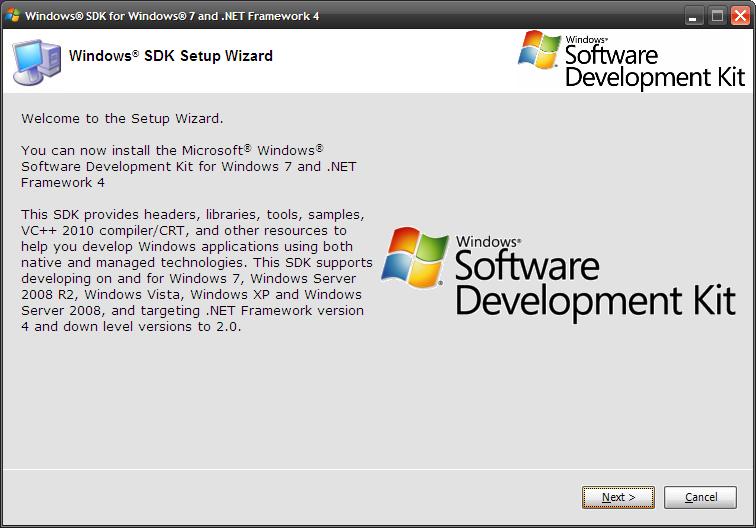Click the paragraph starting 'This SDK provides headers'
Screen dimensions: 756x528
(197, 271)
